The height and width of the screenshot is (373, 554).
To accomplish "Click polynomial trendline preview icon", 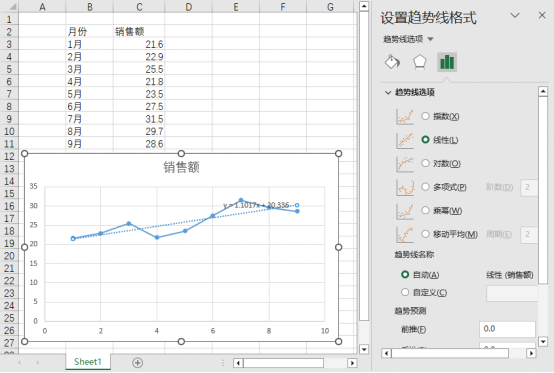I will point(405,187).
